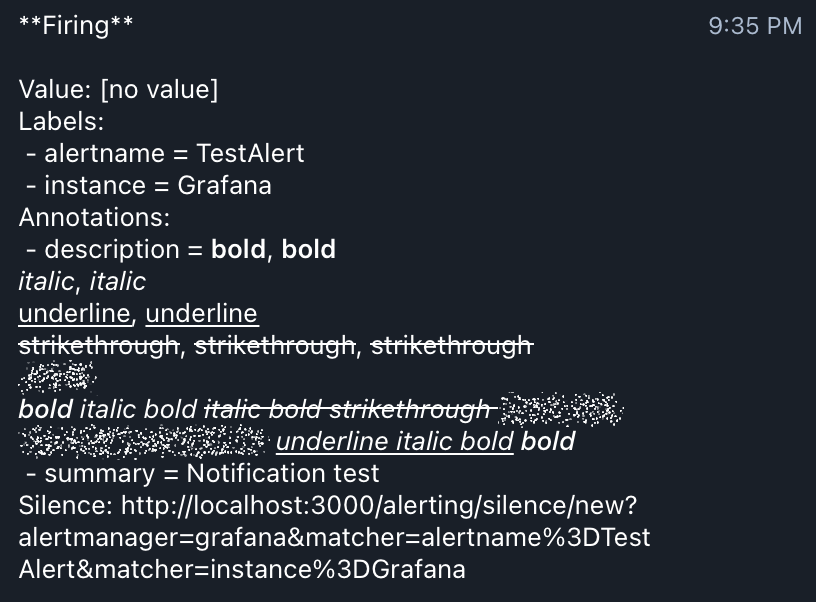
Task: Open the localhost:3000 silence URL link
Action: (x=334, y=537)
